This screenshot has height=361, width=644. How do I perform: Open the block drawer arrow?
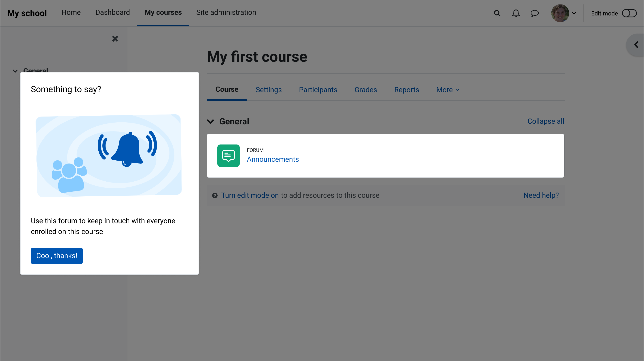636,45
